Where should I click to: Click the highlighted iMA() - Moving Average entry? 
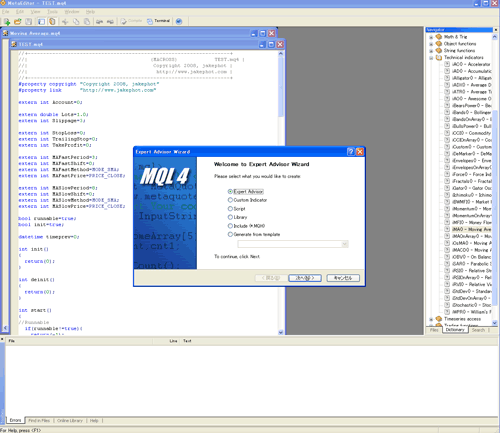click(x=471, y=229)
